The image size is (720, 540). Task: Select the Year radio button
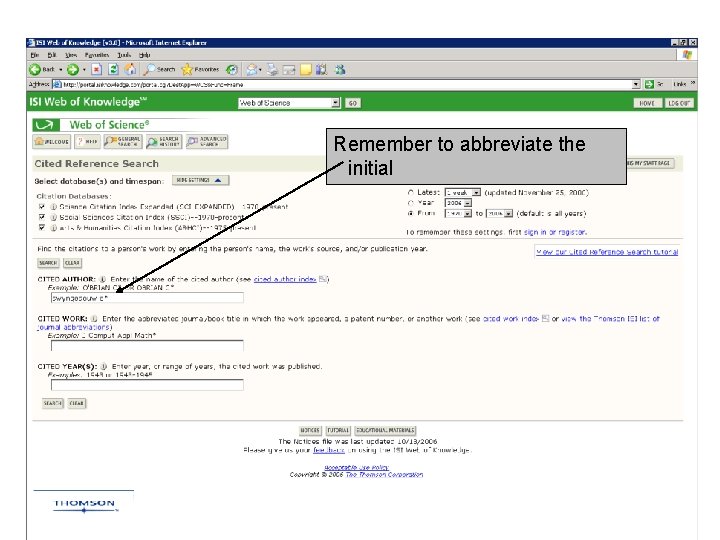(x=411, y=203)
